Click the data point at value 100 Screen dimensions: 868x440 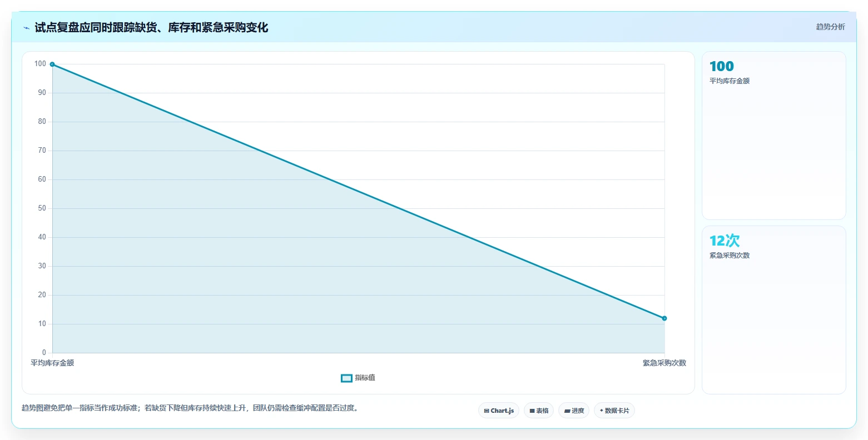(x=52, y=64)
